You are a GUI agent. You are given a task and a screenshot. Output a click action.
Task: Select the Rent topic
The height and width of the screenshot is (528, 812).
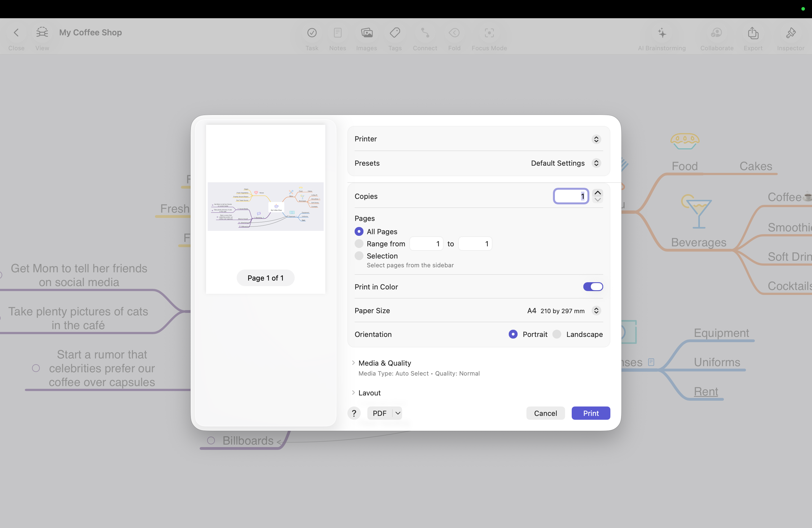706,391
